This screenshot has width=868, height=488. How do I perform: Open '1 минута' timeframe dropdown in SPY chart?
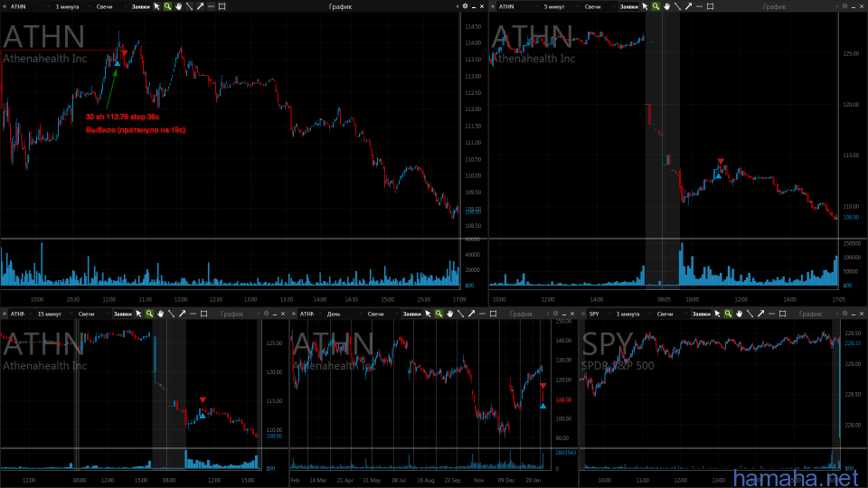(x=633, y=314)
